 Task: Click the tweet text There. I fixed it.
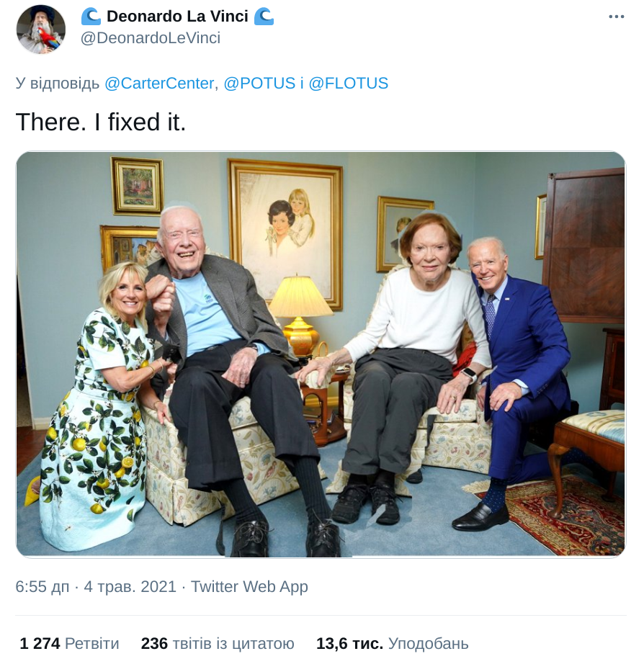(101, 122)
